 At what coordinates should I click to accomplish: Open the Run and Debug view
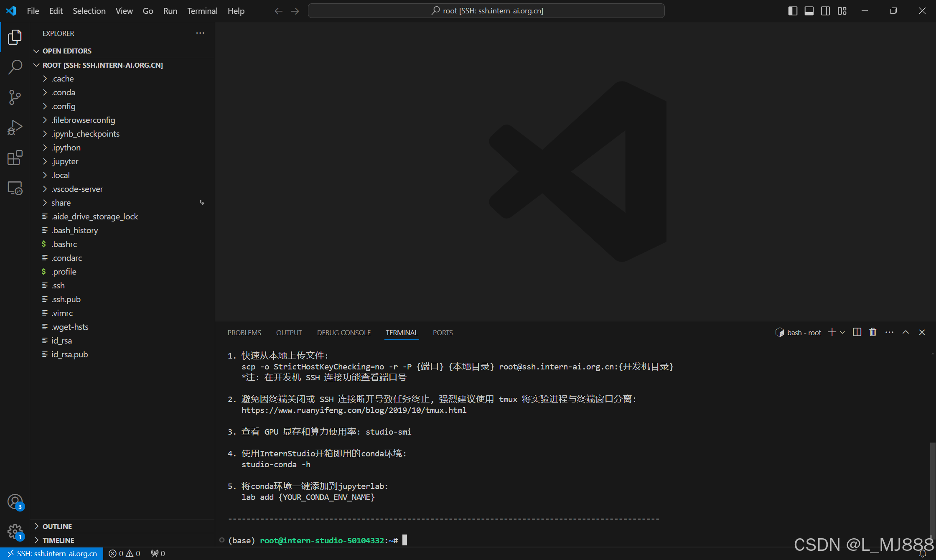[15, 127]
